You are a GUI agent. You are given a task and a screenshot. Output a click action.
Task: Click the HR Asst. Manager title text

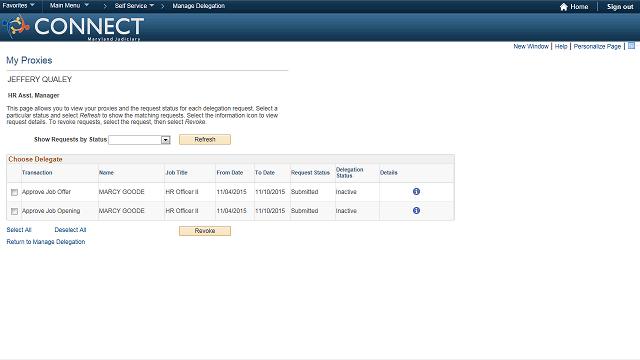coord(33,96)
